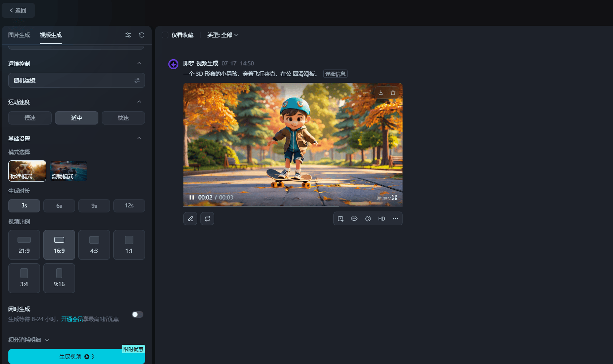Open the 类型: 全部 dropdown
This screenshot has width=613, height=364.
pyautogui.click(x=223, y=35)
